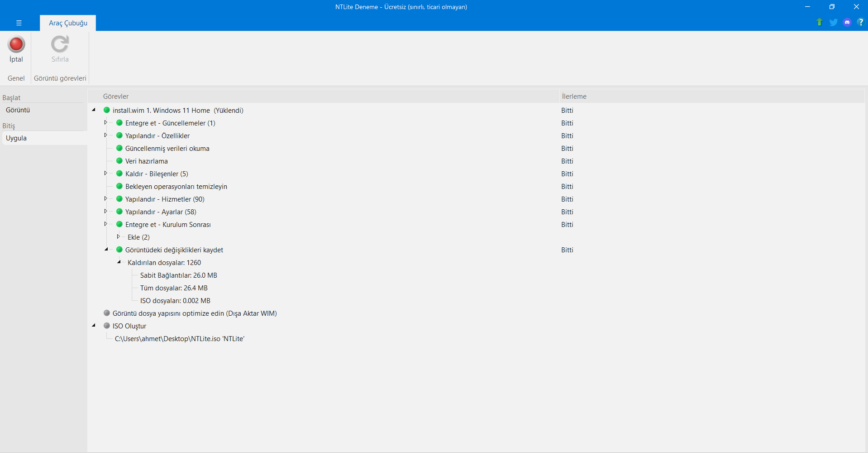Click green status dot of install.wim row
The height and width of the screenshot is (453, 868).
click(x=107, y=110)
